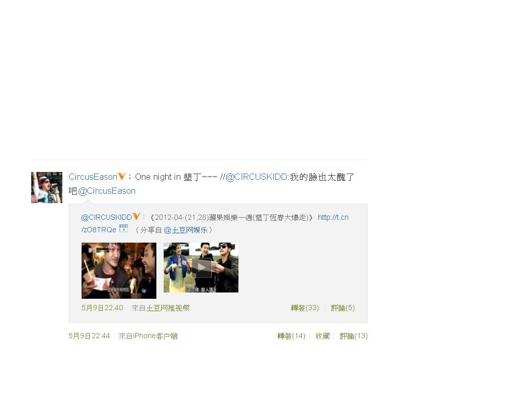The height and width of the screenshot is (399, 532).
Task: Open 評論(5) on the quoted post
Action: pos(343,308)
